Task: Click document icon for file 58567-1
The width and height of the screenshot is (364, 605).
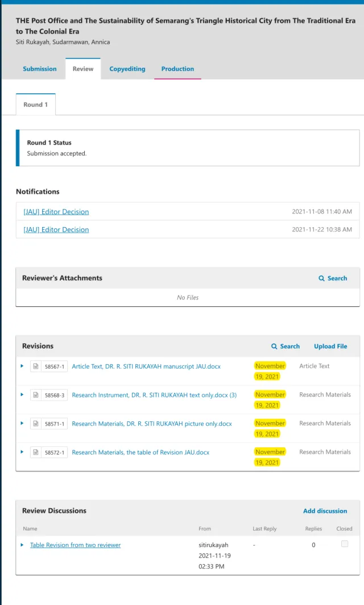Action: (36, 366)
